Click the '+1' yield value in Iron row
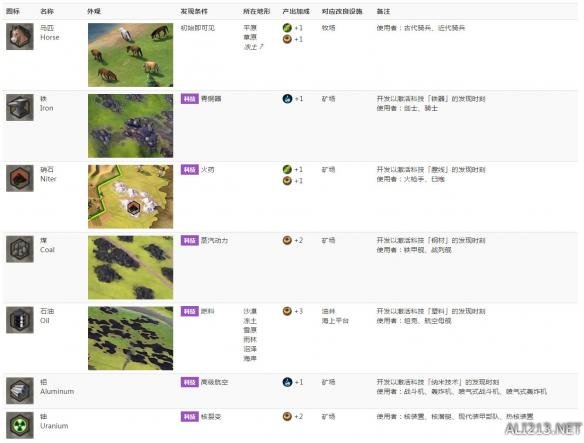584x443 pixels. click(299, 99)
